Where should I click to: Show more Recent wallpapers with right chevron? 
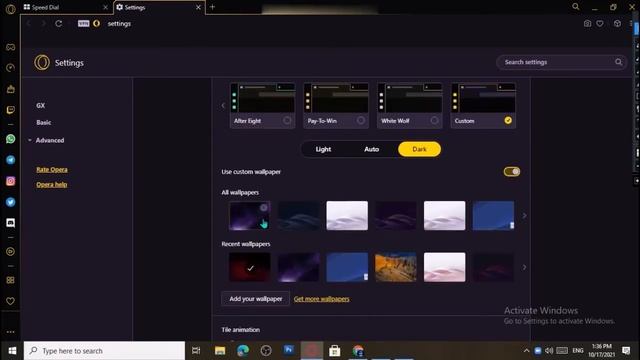click(x=524, y=267)
